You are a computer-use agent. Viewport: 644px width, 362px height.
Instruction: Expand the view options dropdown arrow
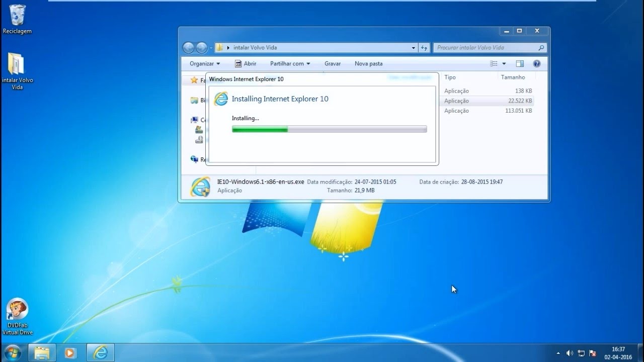coord(504,64)
